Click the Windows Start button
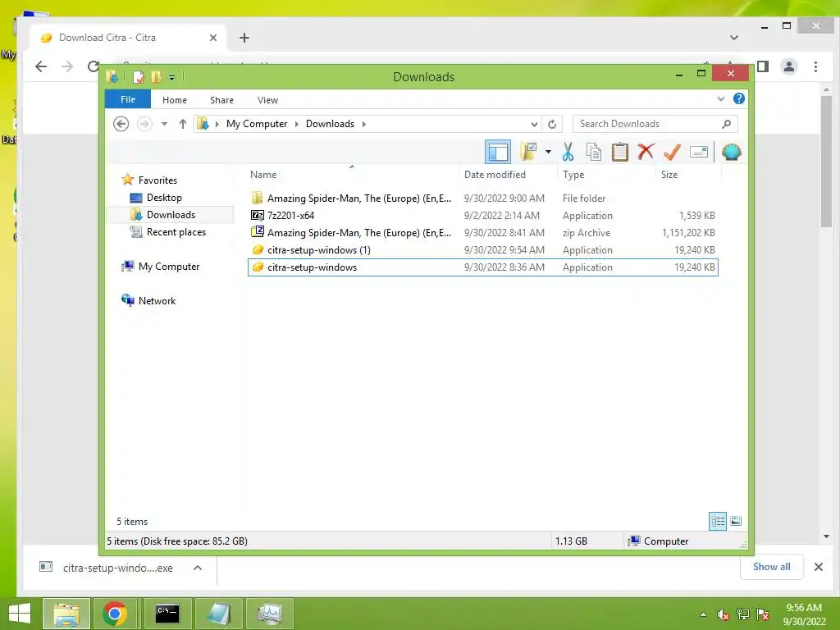This screenshot has height=630, width=840. (20, 614)
